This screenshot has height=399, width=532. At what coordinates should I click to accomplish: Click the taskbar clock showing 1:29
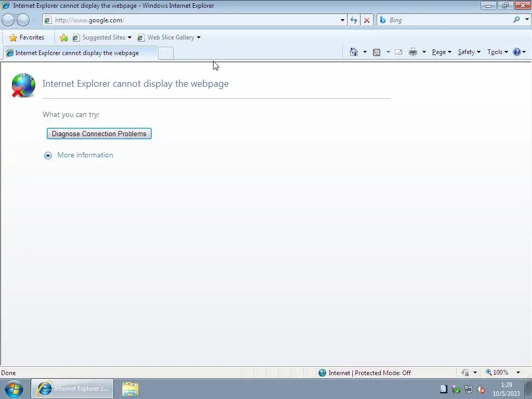pos(506,389)
